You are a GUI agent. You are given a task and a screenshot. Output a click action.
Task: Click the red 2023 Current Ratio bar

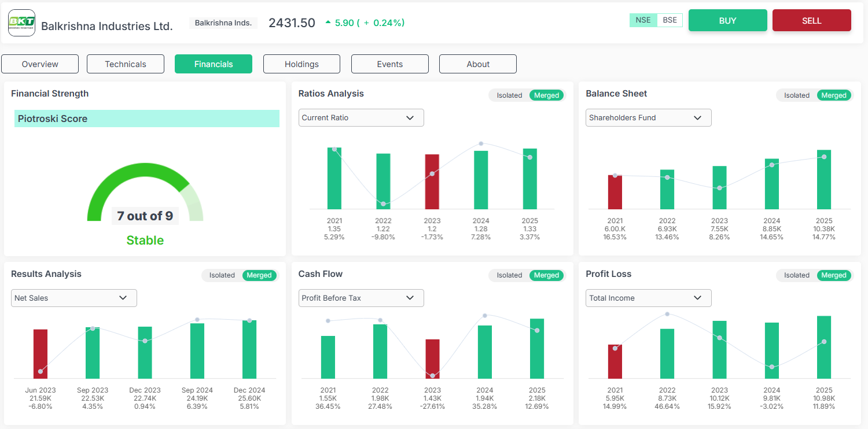432,182
